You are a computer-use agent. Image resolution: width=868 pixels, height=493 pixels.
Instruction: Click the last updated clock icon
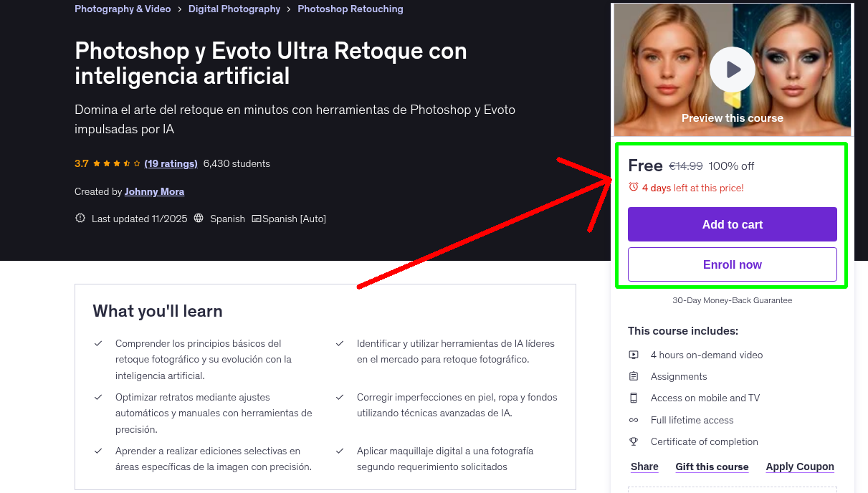coord(80,219)
